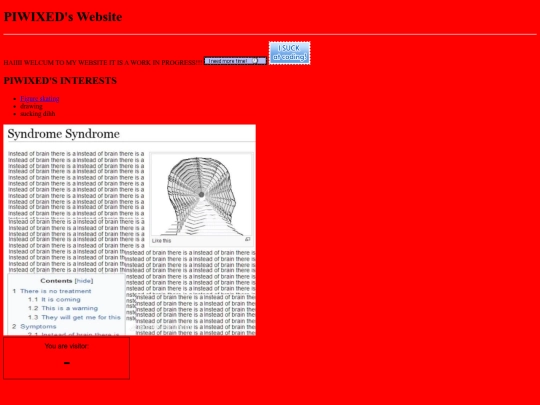Click the hollow head tunnel illustration
Screen dimensions: 540x405
click(202, 195)
